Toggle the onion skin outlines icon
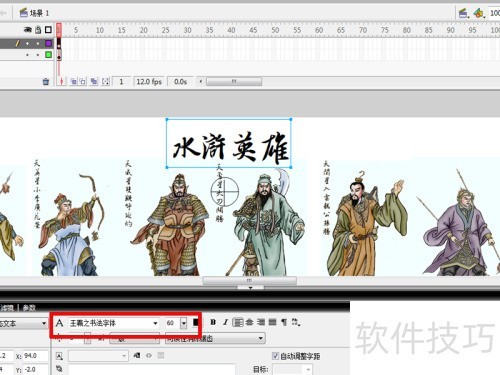 coord(82,82)
